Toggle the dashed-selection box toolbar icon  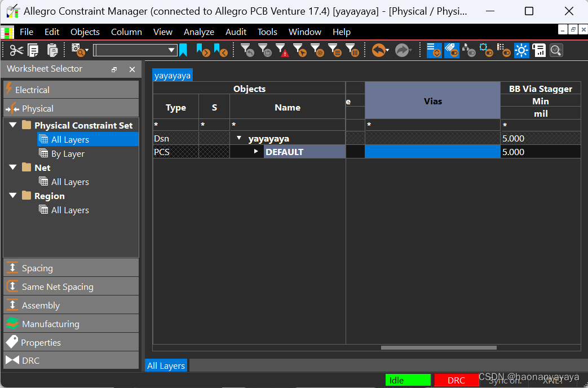pyautogui.click(x=487, y=50)
